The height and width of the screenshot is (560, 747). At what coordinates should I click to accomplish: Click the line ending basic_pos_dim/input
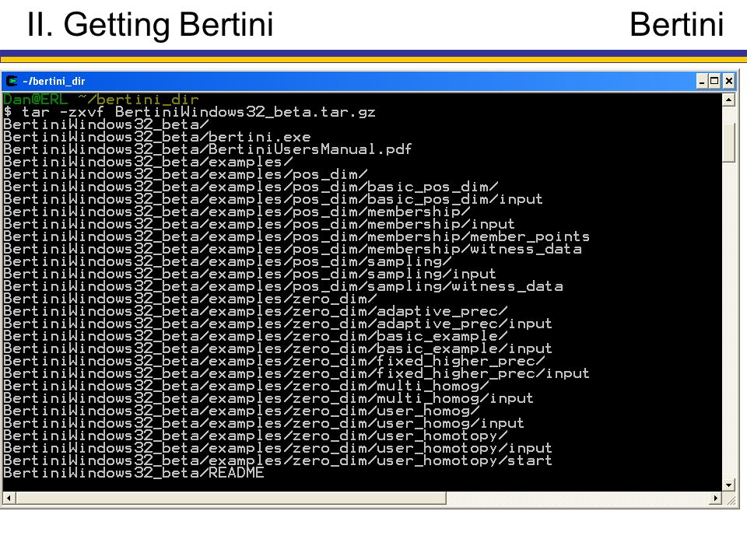(273, 199)
